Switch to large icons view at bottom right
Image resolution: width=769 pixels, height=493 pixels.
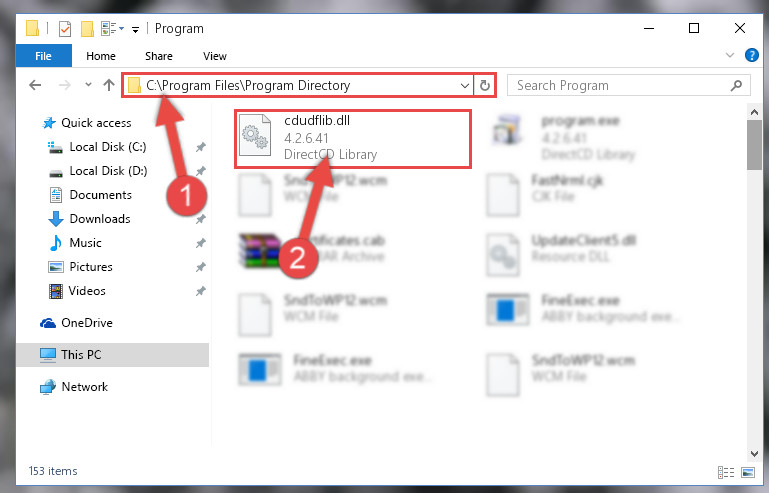(748, 472)
